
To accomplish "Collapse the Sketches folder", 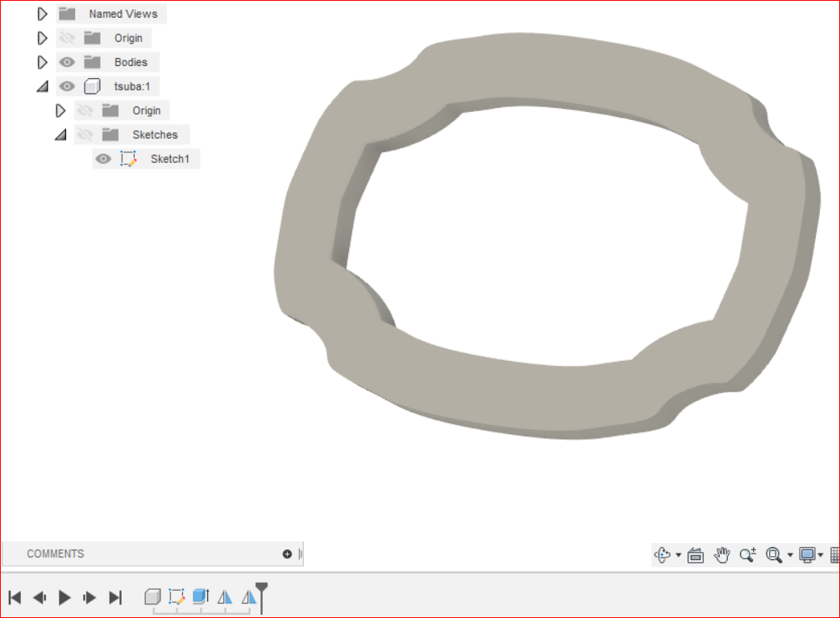I will click(60, 135).
